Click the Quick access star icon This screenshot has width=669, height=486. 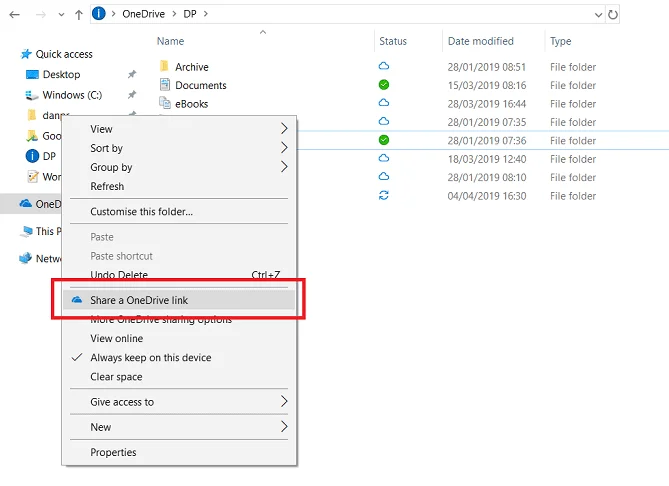(x=26, y=54)
